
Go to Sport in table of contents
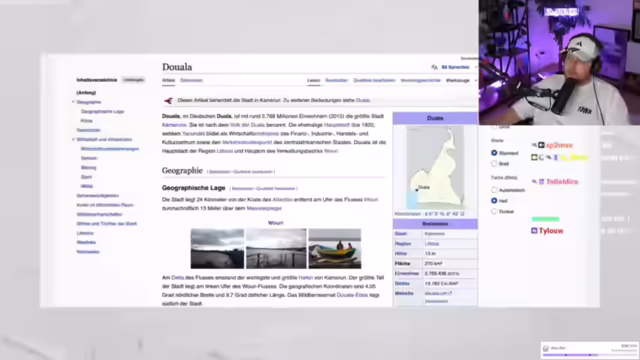(x=86, y=177)
